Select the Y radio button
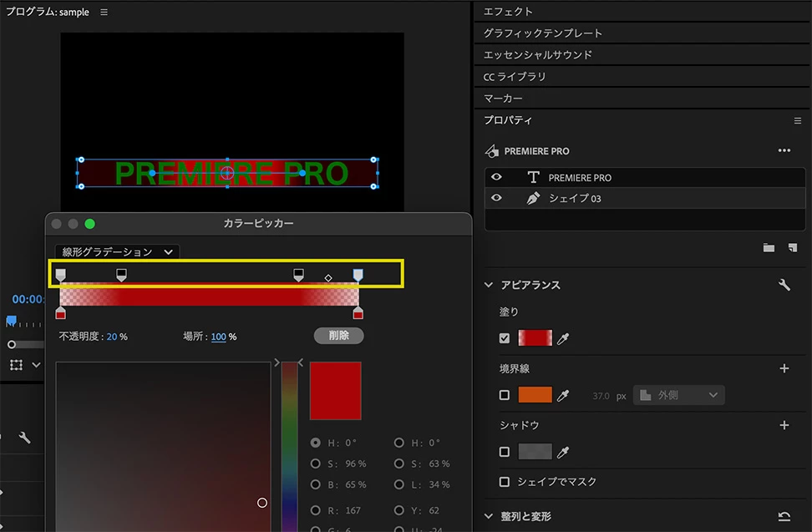 click(x=398, y=510)
